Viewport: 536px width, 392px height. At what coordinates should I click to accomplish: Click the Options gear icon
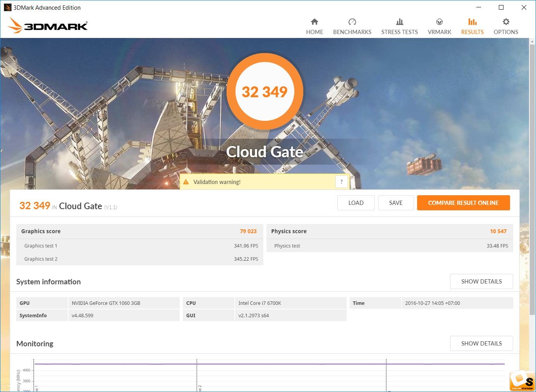[x=506, y=22]
